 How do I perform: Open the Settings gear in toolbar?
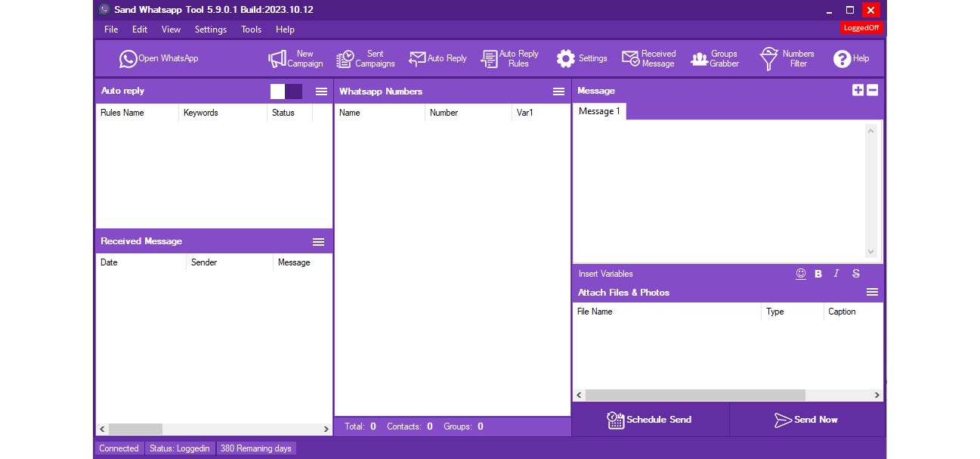click(582, 58)
